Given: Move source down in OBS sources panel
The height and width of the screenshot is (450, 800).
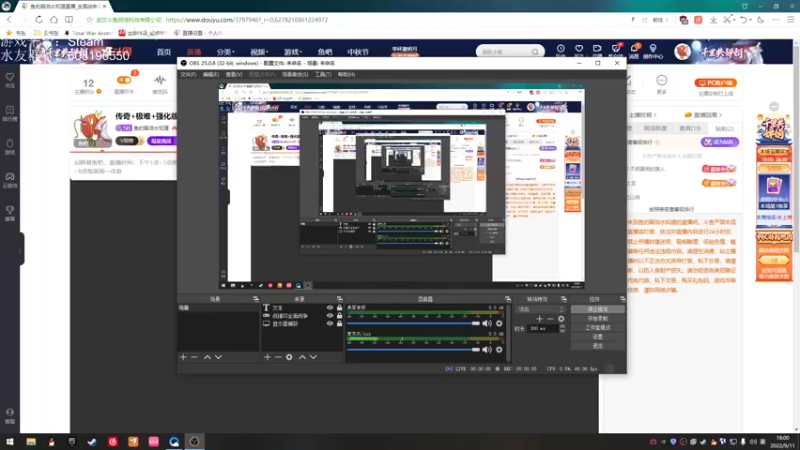Looking at the screenshot, I should (313, 357).
